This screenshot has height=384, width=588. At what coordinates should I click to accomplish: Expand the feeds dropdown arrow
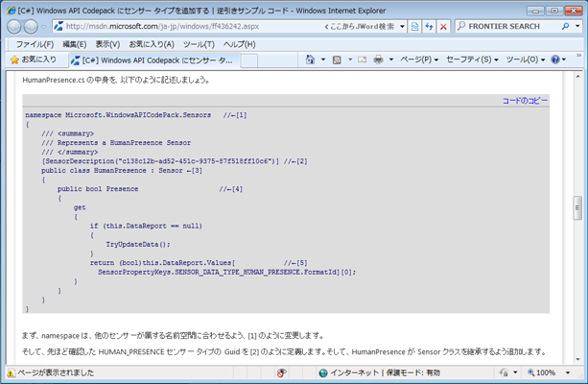click(350, 60)
